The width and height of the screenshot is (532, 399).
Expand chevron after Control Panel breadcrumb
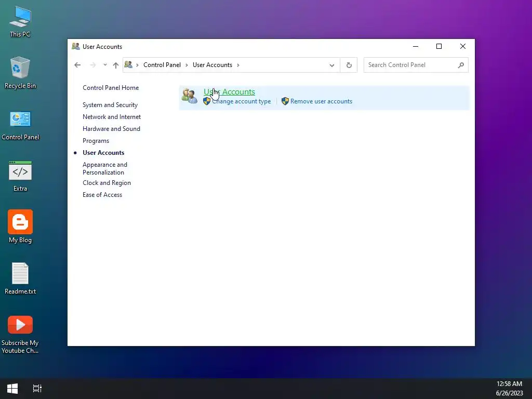point(187,65)
